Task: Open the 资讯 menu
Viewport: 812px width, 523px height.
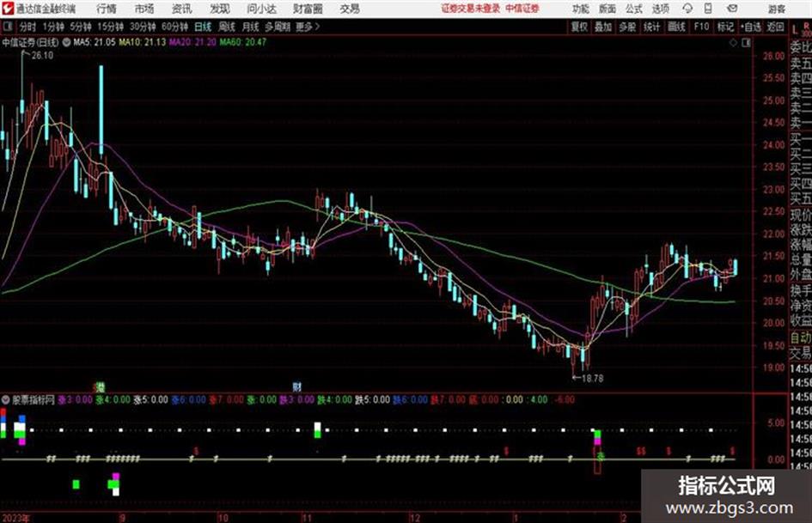Action: pos(182,9)
